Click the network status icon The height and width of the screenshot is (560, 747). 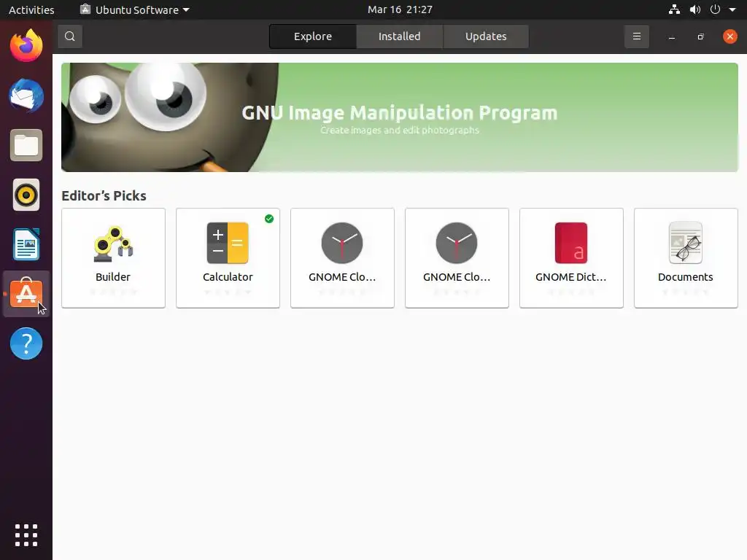[674, 9]
